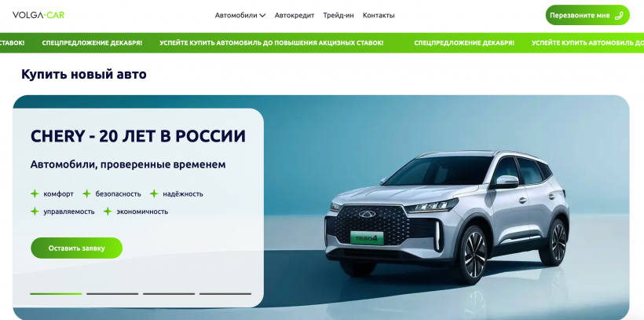
Task: Go to Трейд-ин section
Action: click(338, 15)
